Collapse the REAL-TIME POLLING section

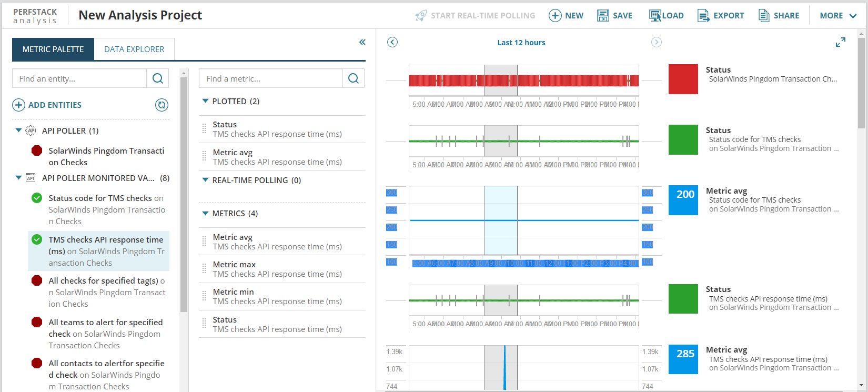pos(205,180)
